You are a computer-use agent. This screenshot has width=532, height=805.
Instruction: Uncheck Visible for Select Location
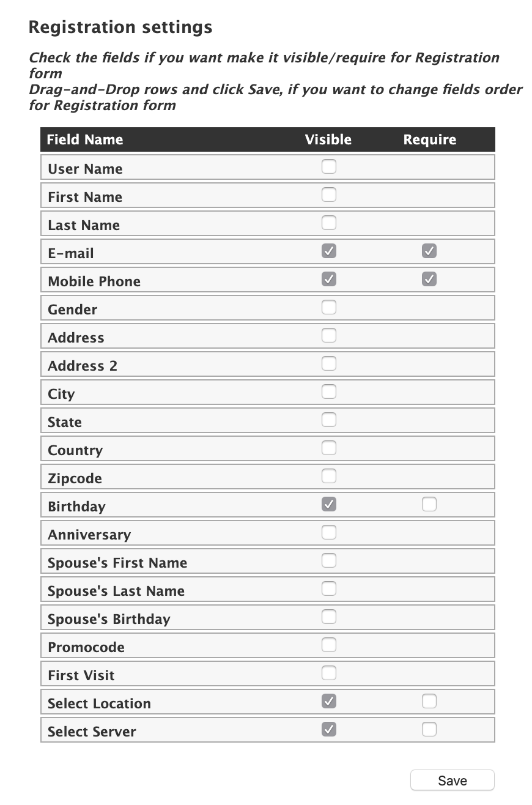328,701
